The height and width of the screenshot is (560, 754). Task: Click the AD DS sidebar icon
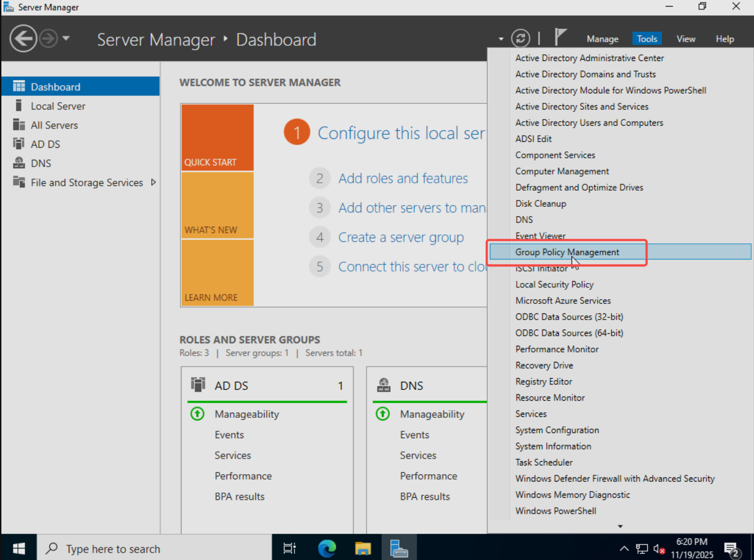tap(18, 144)
